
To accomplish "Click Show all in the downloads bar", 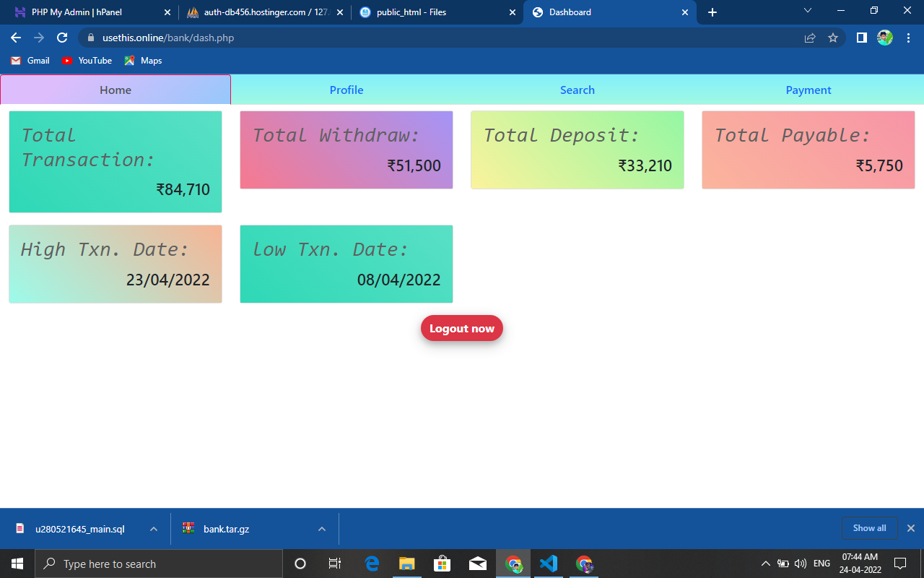I will pos(868,528).
